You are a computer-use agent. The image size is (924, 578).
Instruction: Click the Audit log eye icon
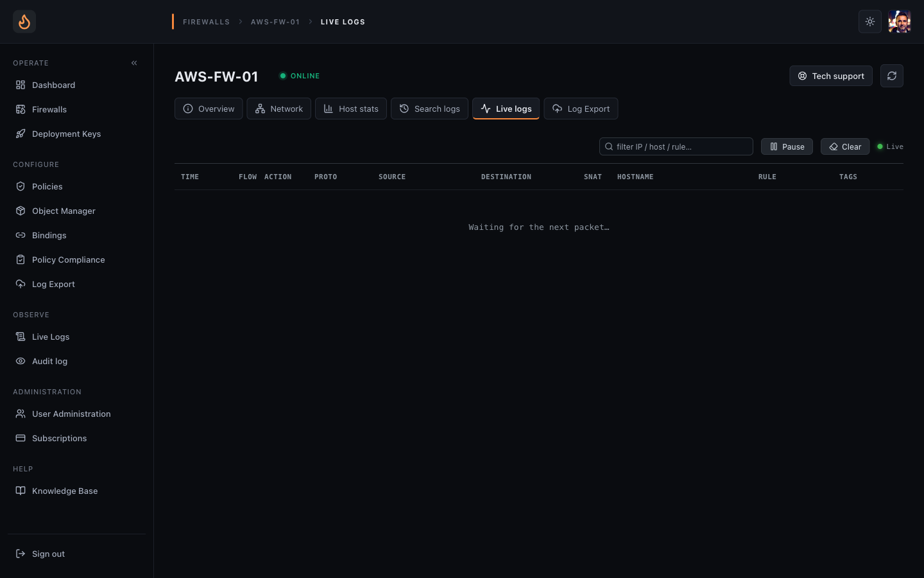(x=21, y=361)
